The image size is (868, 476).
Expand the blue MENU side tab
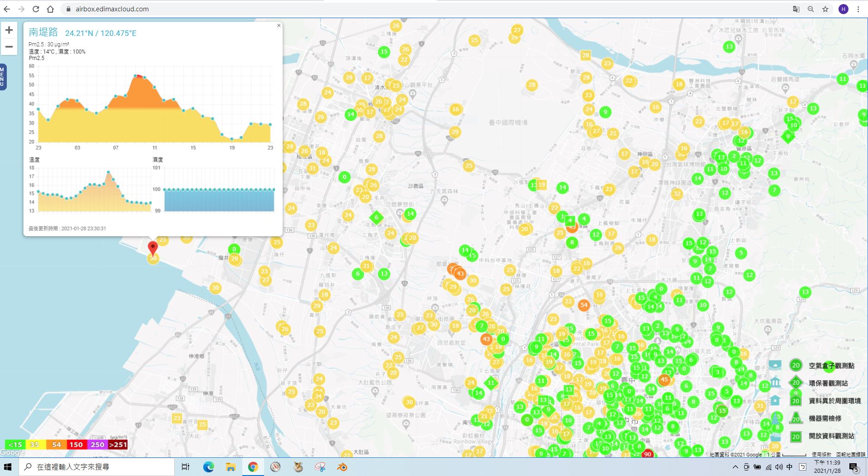3,77
